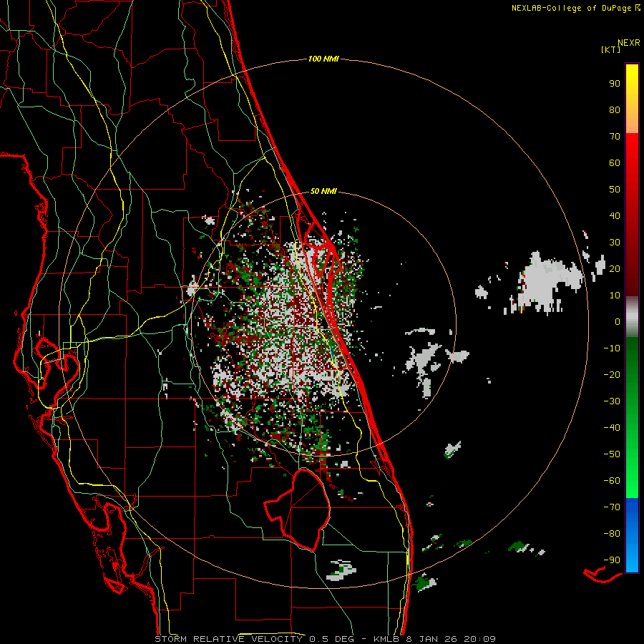Click the -20 value on the velocity scale
Image resolution: width=644 pixels, height=644 pixels.
[612, 375]
